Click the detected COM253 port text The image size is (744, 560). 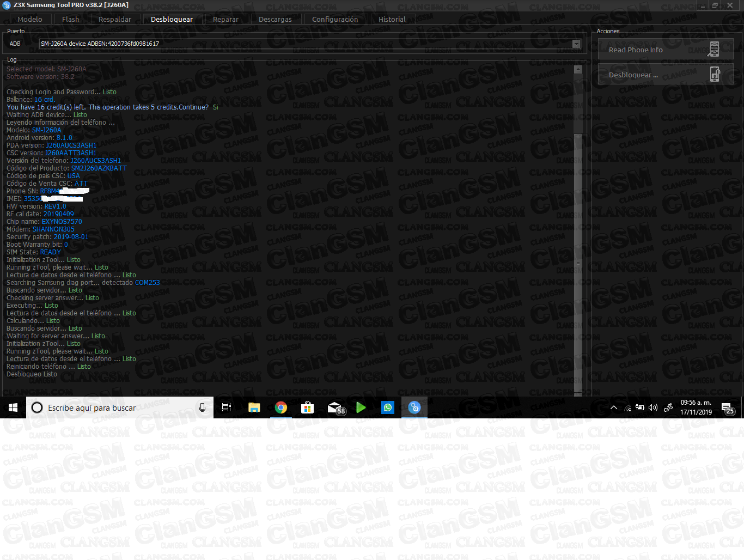coord(148,283)
